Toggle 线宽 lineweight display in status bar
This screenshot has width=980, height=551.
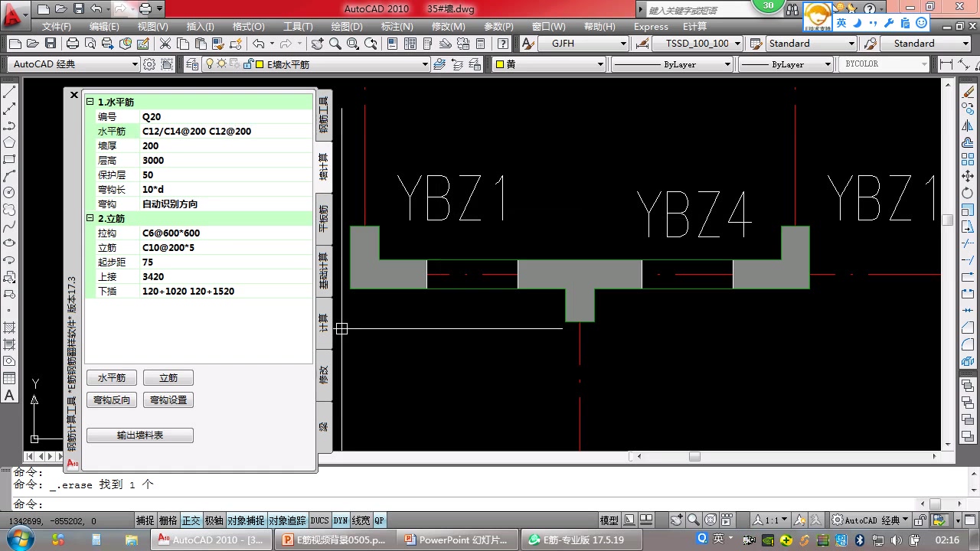click(361, 520)
